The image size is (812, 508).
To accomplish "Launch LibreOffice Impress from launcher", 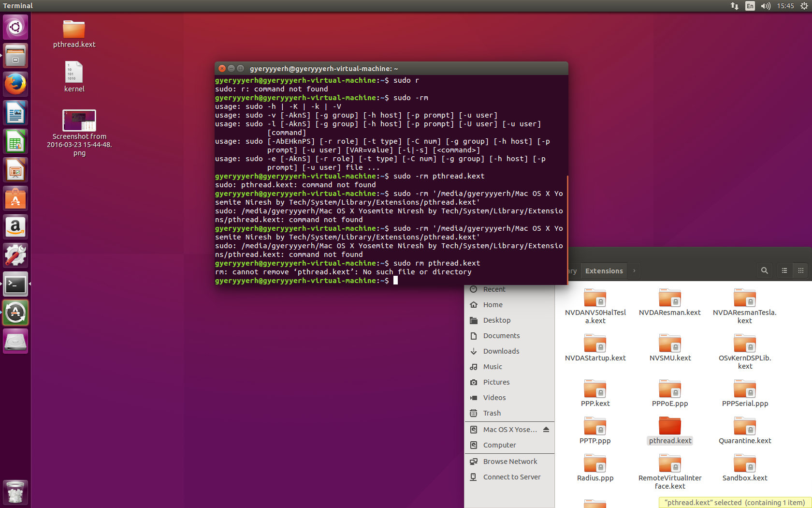I will (x=15, y=170).
